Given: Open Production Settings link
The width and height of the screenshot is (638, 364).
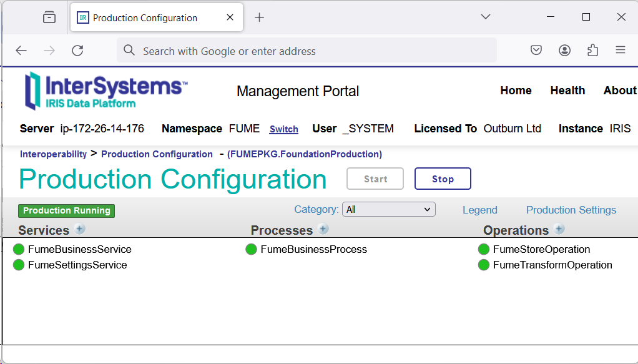Looking at the screenshot, I should [x=571, y=210].
